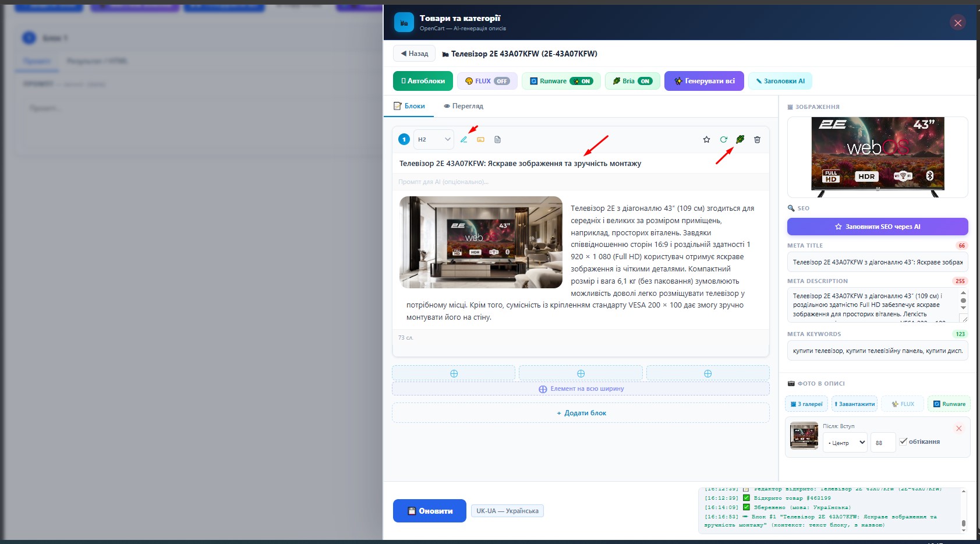Remove the photo placed after Вступ
The width and height of the screenshot is (980, 544).
click(x=958, y=428)
